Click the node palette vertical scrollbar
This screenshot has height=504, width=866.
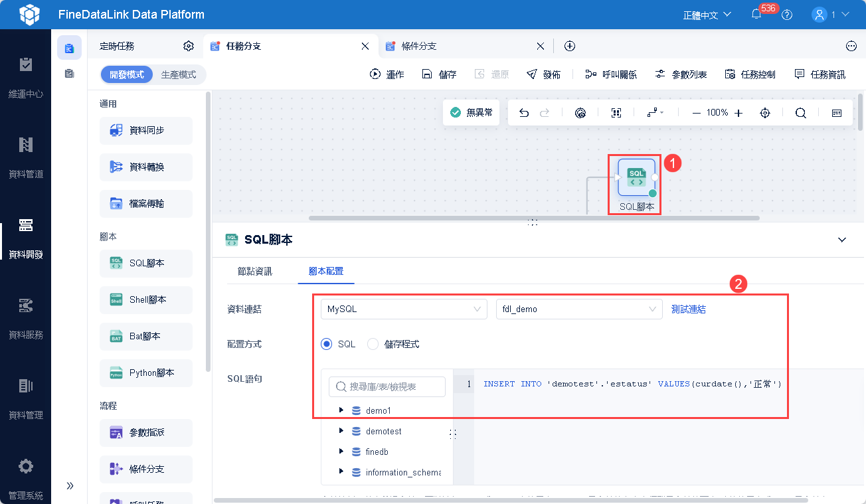pyautogui.click(x=209, y=232)
